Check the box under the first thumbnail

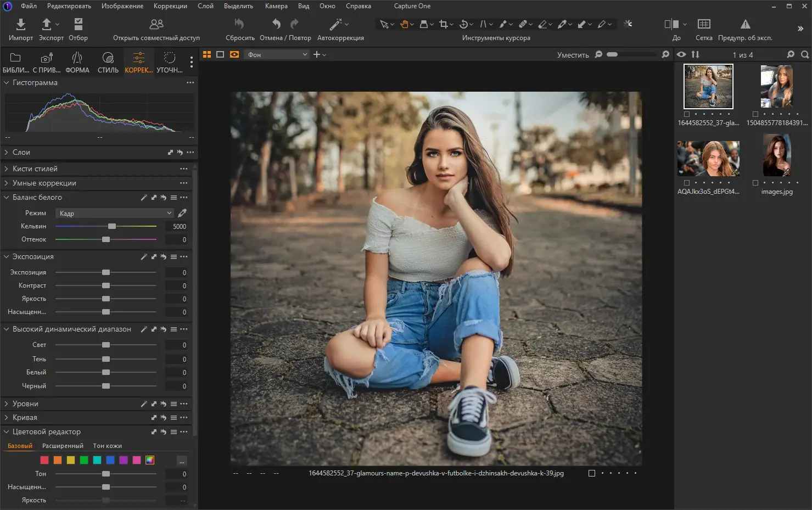click(687, 114)
